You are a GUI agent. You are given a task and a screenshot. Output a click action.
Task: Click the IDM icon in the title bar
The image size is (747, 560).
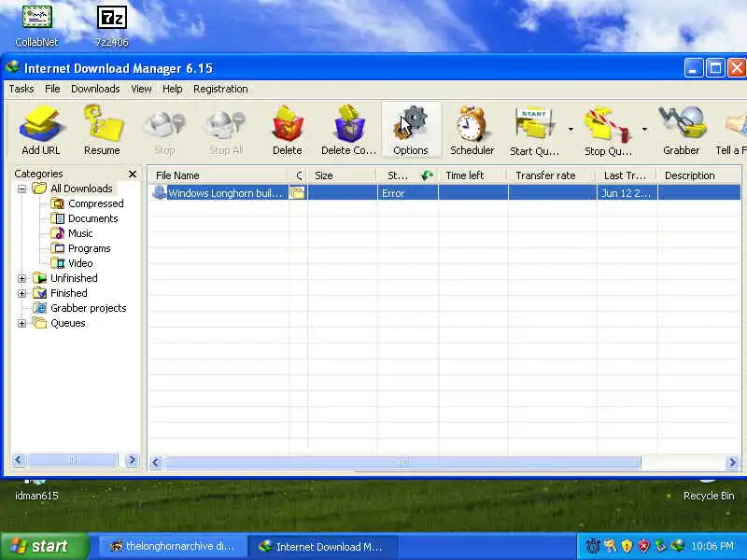[13, 67]
